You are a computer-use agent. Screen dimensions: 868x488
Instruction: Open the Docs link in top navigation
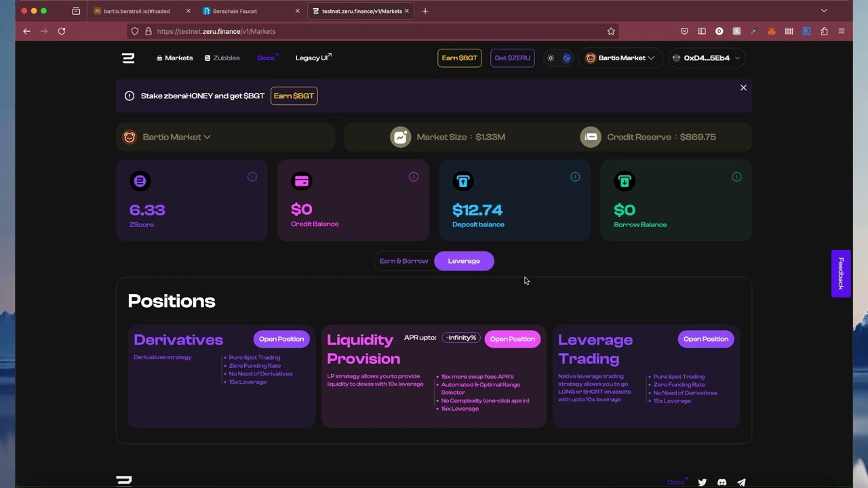pyautogui.click(x=268, y=58)
